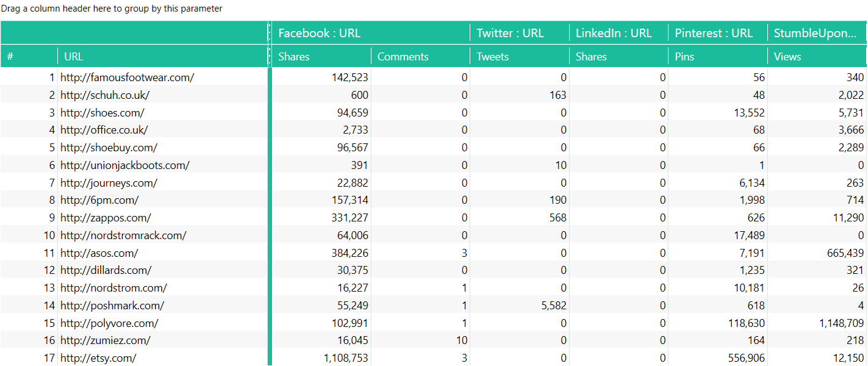Click the 556,906 pins cell
Image resolution: width=868 pixels, height=366 pixels.
[717, 358]
